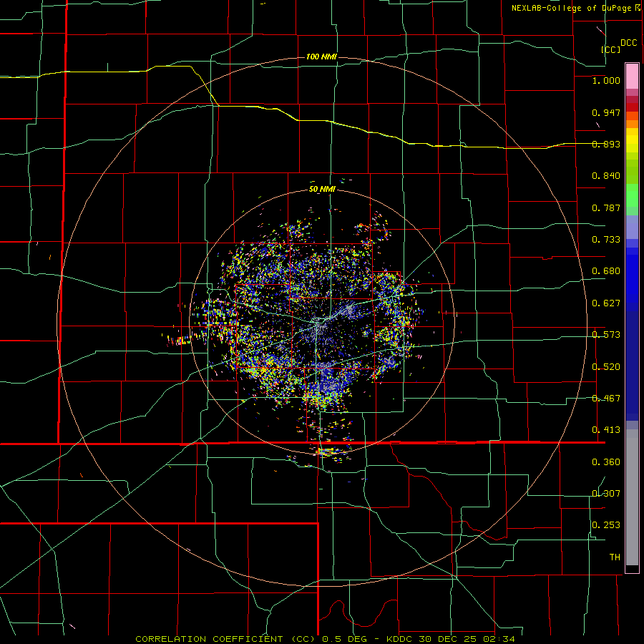Screen dimensions: 644x644
Task: Click the 1.000 scale value
Action: [x=606, y=81]
